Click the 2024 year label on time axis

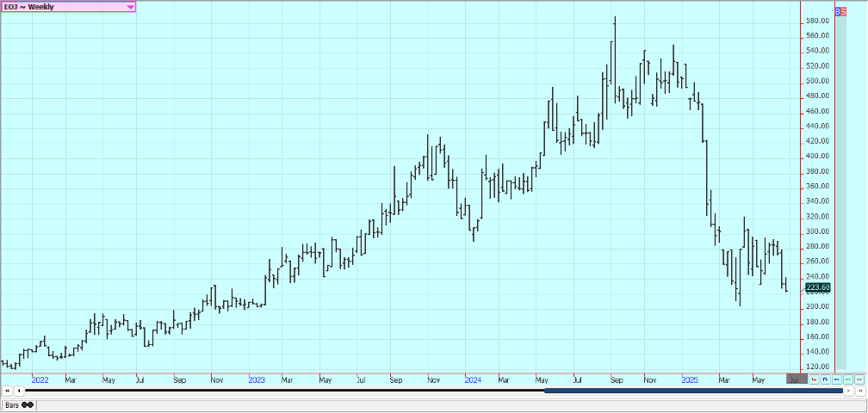pyautogui.click(x=473, y=380)
